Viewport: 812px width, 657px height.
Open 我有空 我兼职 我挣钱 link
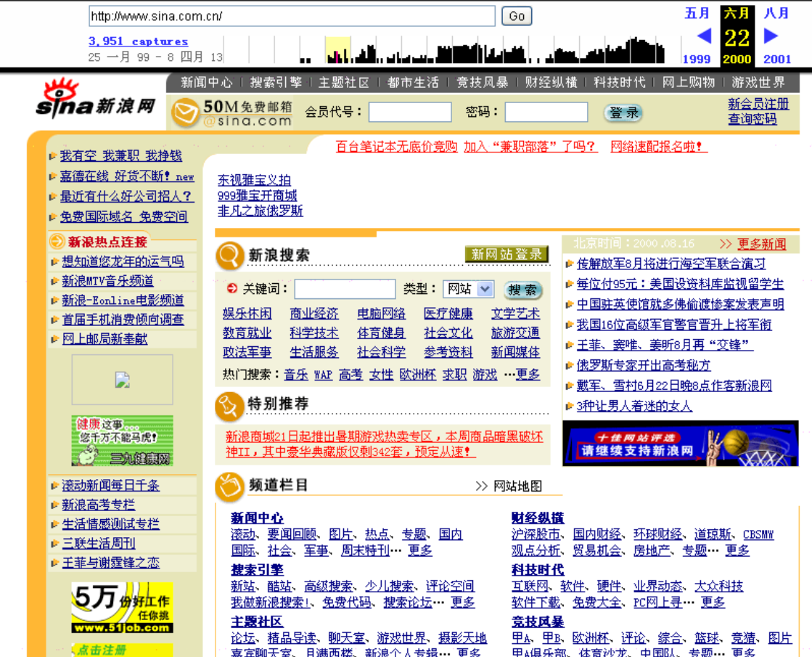pos(121,155)
